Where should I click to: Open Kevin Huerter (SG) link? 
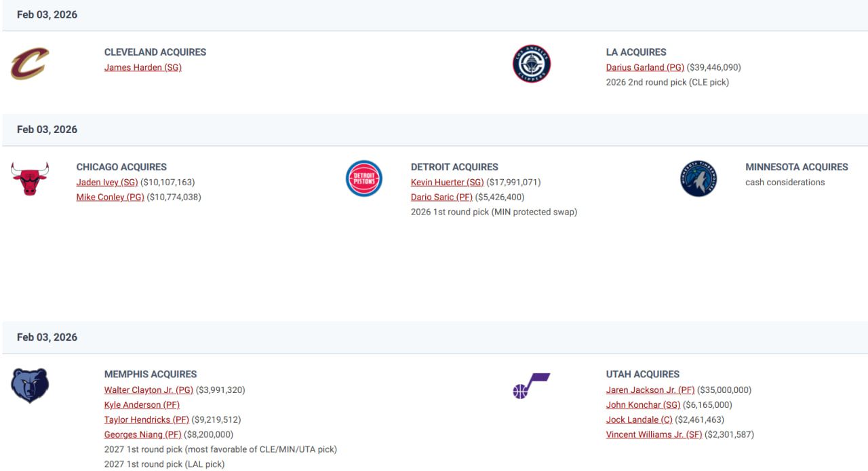click(447, 182)
